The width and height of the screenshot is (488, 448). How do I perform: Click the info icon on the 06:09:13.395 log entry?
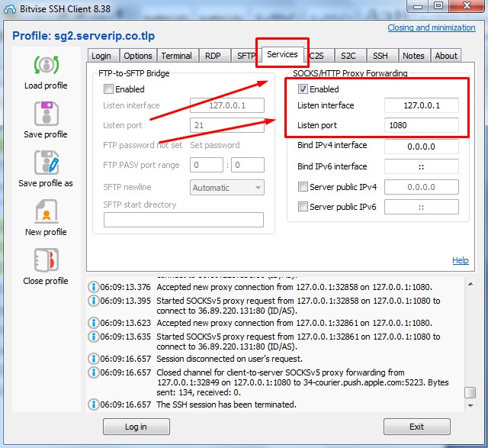pos(93,301)
